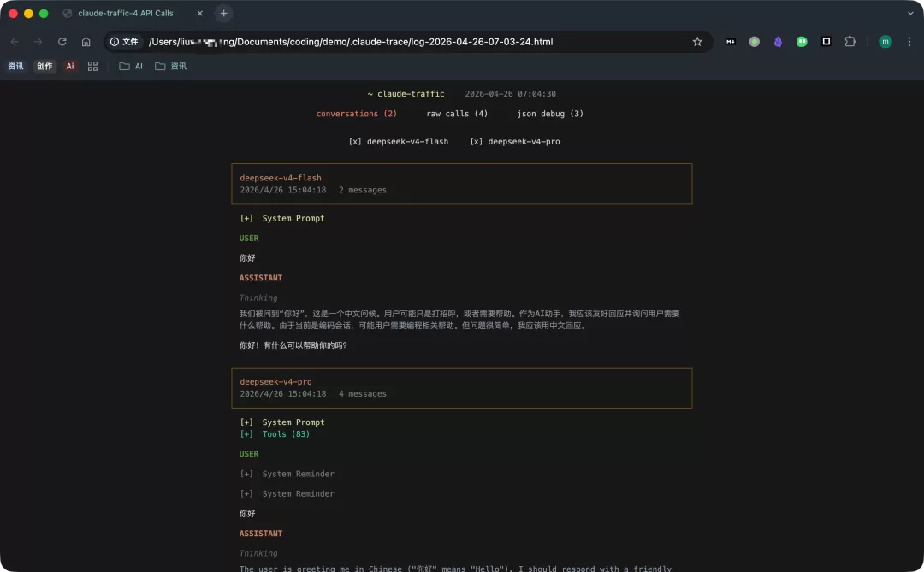Reload the page with the refresh icon

click(x=62, y=42)
